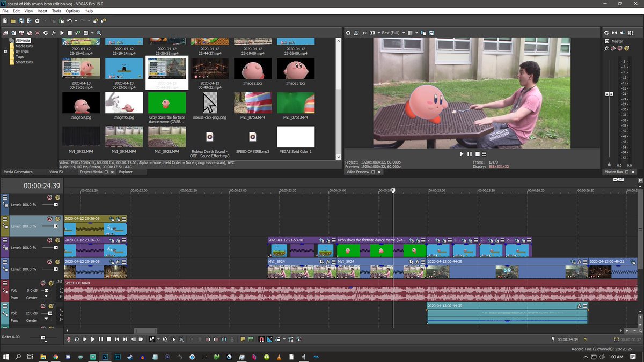Screen dimensions: 644x362
Task: Open the Project Media views dropdown arrow
Action: click(92, 33)
